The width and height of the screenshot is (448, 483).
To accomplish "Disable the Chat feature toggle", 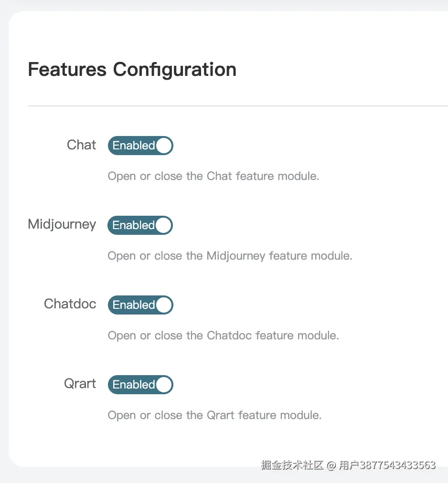I will click(x=140, y=146).
